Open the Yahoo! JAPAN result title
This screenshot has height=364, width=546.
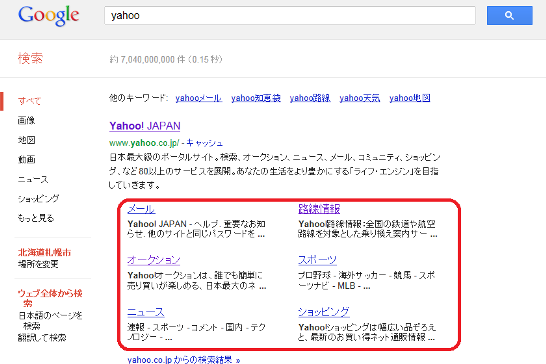(145, 126)
